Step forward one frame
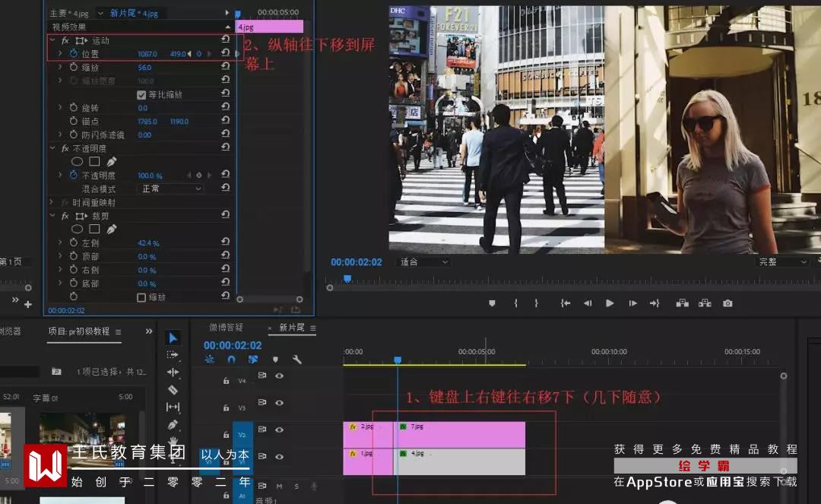Viewport: 821px width, 504px height. [x=632, y=303]
